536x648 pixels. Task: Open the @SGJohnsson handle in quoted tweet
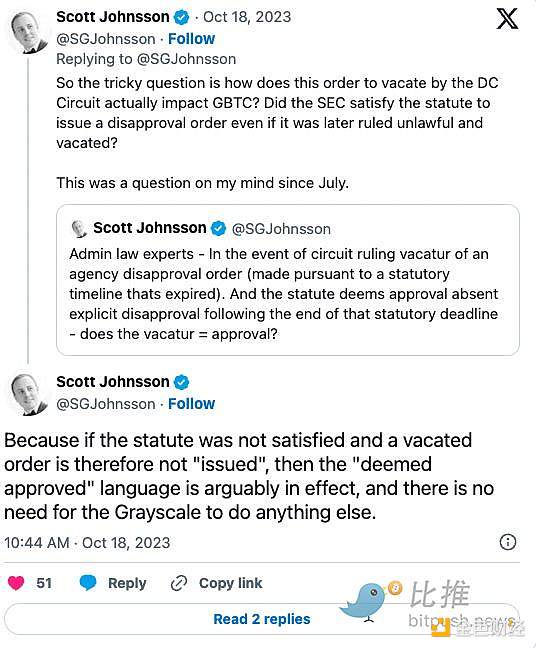[x=281, y=229]
